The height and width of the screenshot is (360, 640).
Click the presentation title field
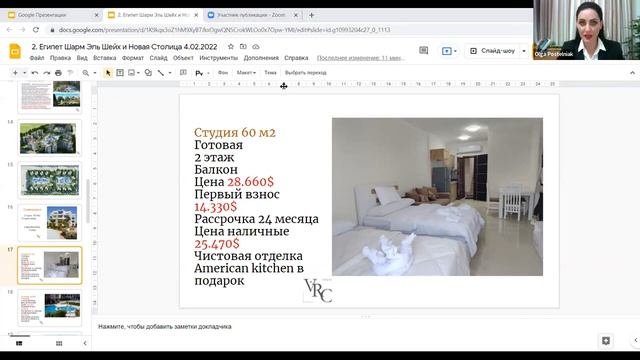pos(124,47)
